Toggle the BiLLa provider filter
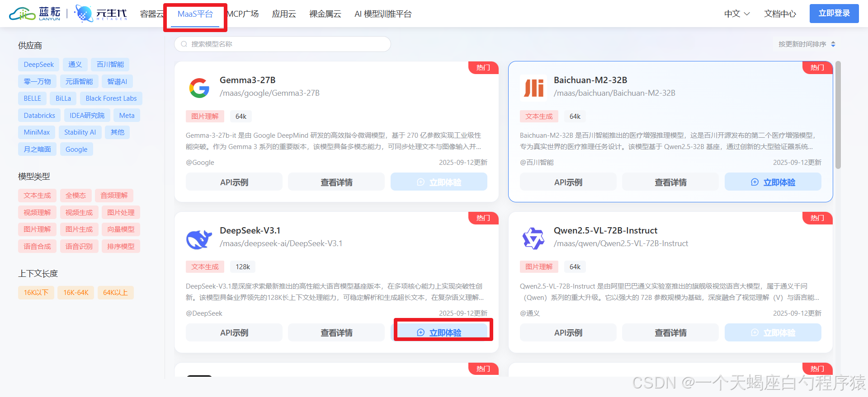Viewport: 868px width, 397px height. point(63,98)
